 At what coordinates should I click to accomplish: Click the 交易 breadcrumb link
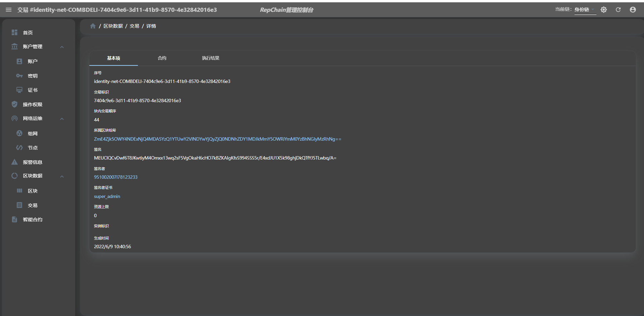point(135,26)
